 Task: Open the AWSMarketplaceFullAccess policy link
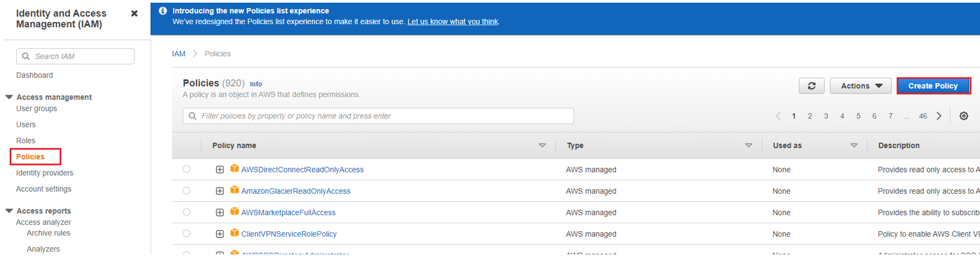click(x=288, y=213)
